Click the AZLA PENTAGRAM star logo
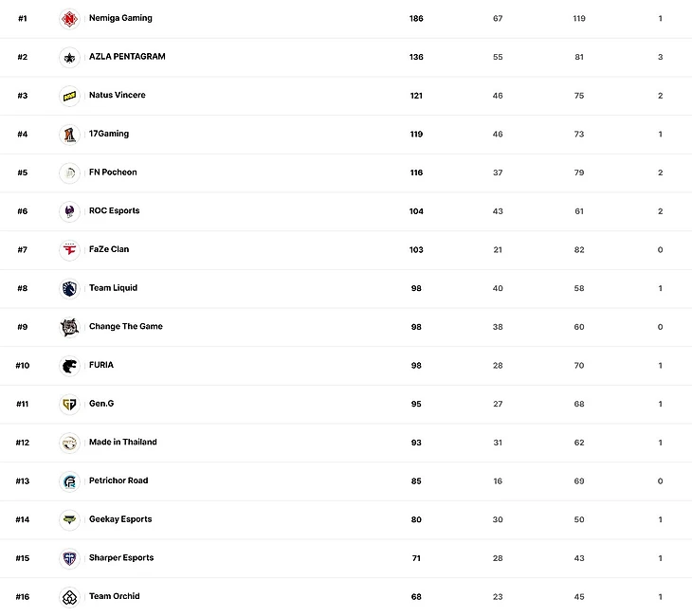This screenshot has width=692, height=616. point(69,57)
